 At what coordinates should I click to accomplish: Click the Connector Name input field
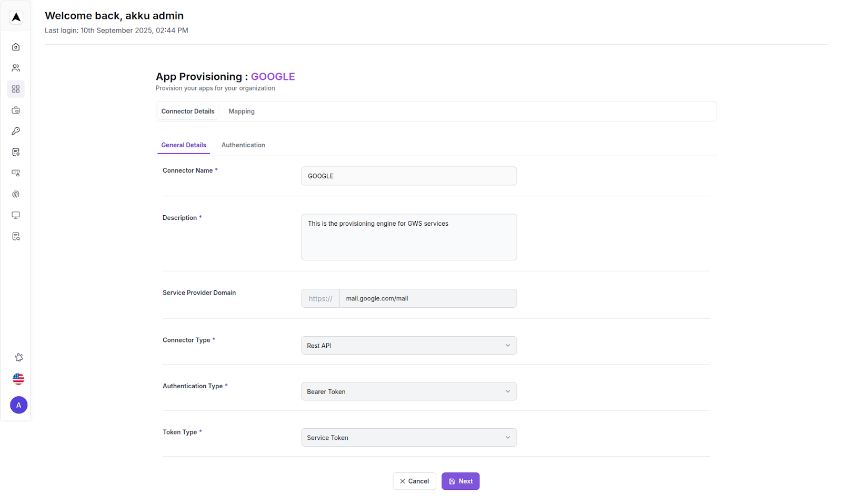pyautogui.click(x=408, y=176)
